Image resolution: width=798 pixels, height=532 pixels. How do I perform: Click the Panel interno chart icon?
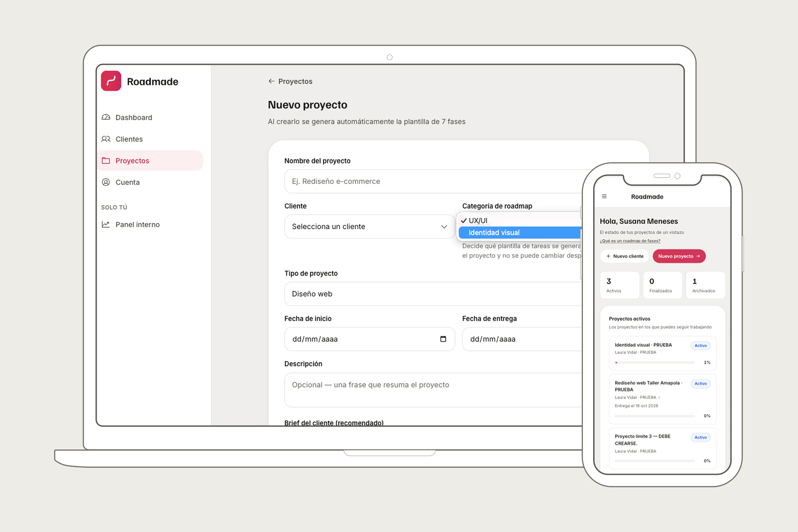pos(106,225)
